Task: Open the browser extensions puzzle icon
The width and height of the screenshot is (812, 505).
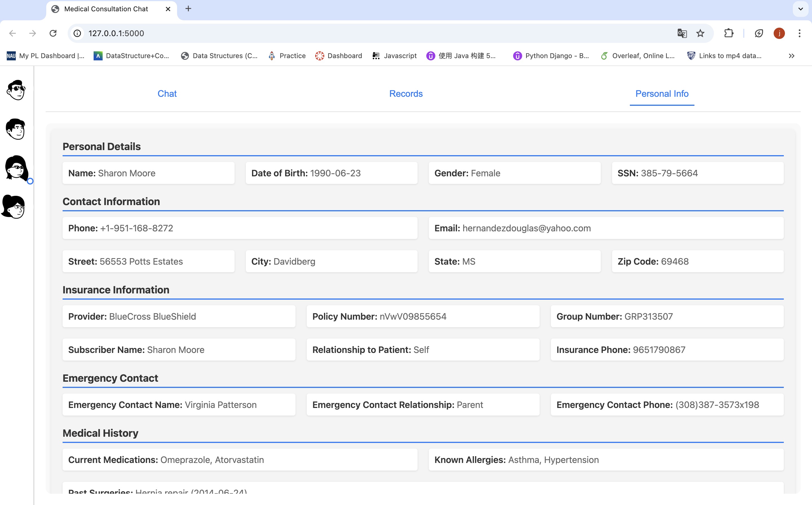Action: (x=729, y=33)
